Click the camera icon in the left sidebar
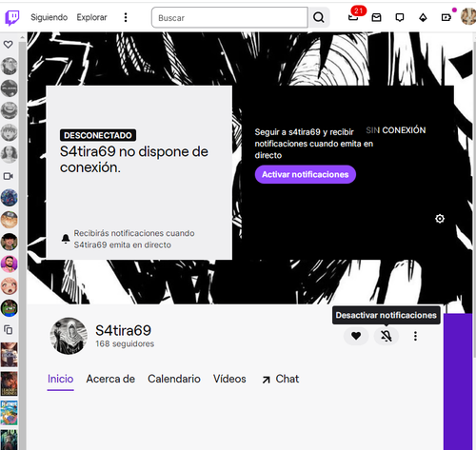476x450 pixels. point(9,176)
